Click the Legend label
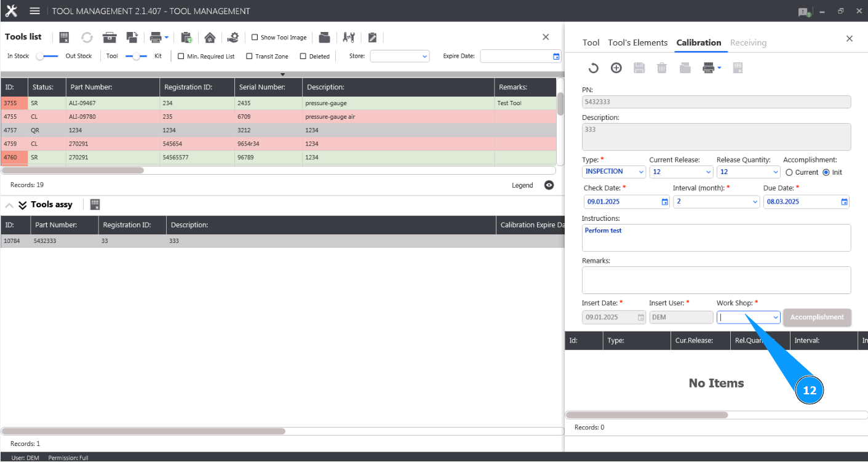 [522, 185]
